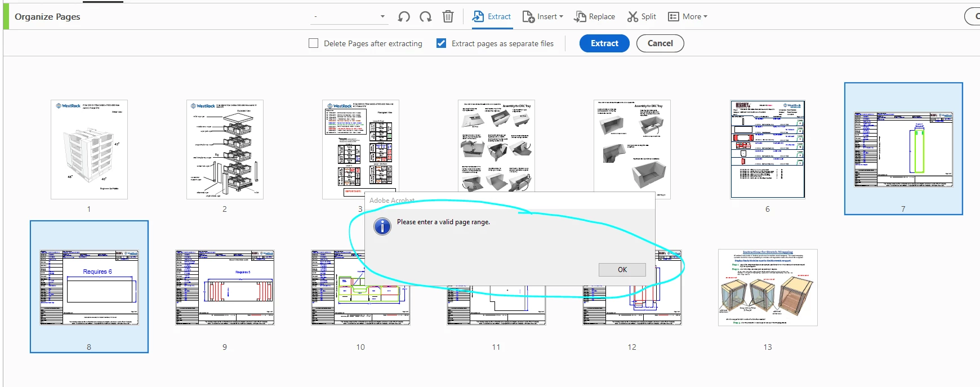Screen dimensions: 980x387
Task: Uncheck Extract pages as separate files
Action: coord(442,43)
